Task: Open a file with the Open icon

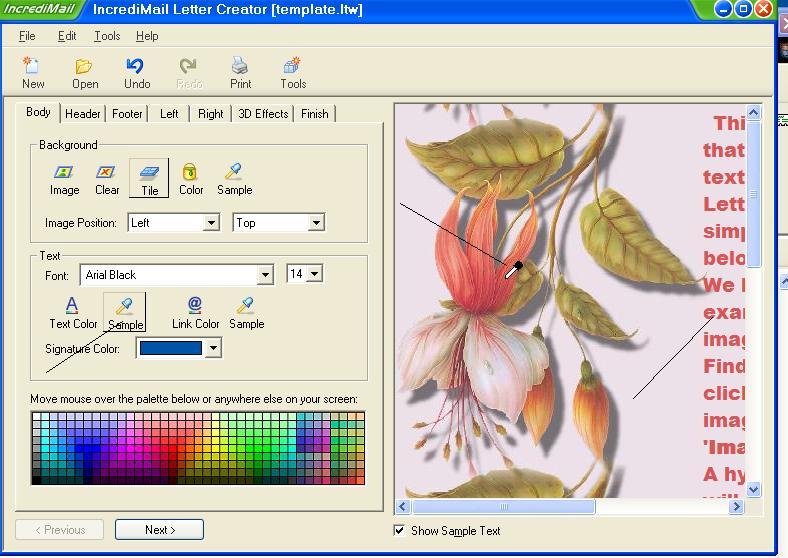Action: coord(85,73)
